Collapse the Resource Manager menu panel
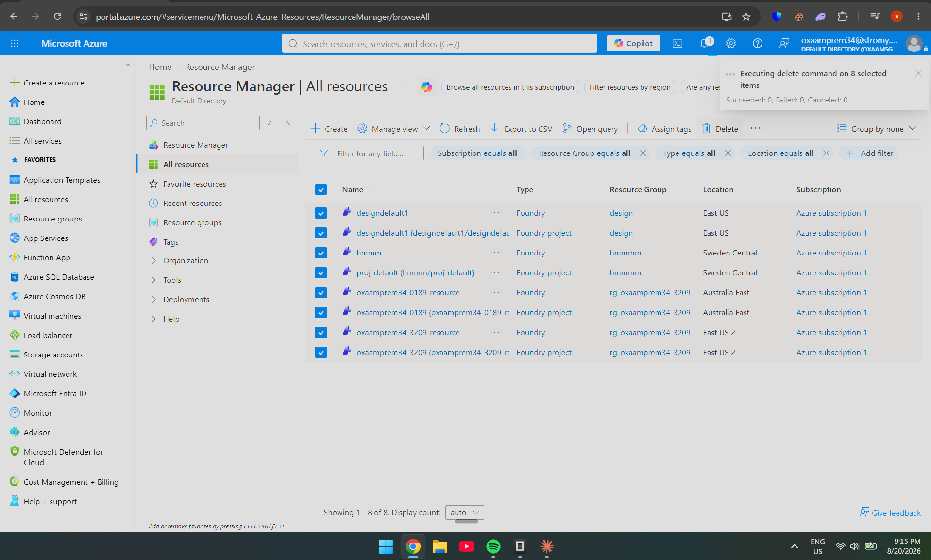Image resolution: width=931 pixels, height=560 pixels. [288, 123]
